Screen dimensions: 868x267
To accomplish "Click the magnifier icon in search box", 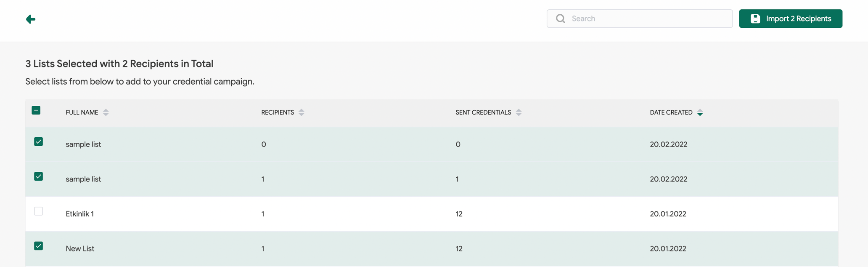I will pyautogui.click(x=560, y=19).
